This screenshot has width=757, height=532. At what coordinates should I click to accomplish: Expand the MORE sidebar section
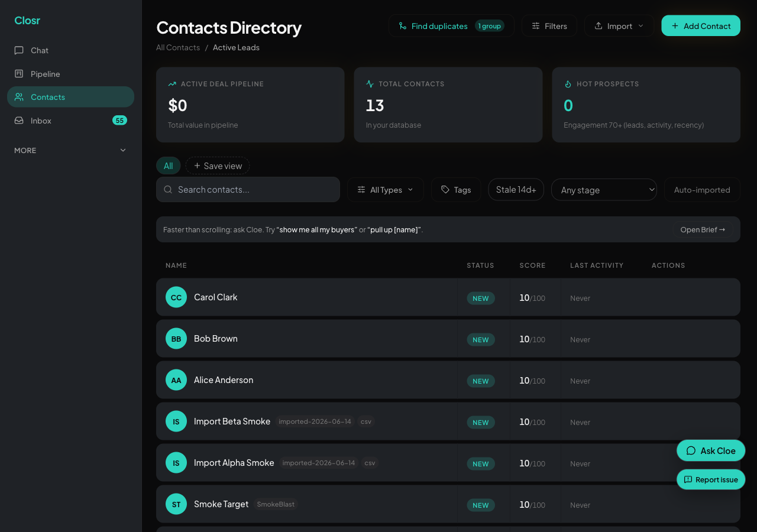[71, 150]
